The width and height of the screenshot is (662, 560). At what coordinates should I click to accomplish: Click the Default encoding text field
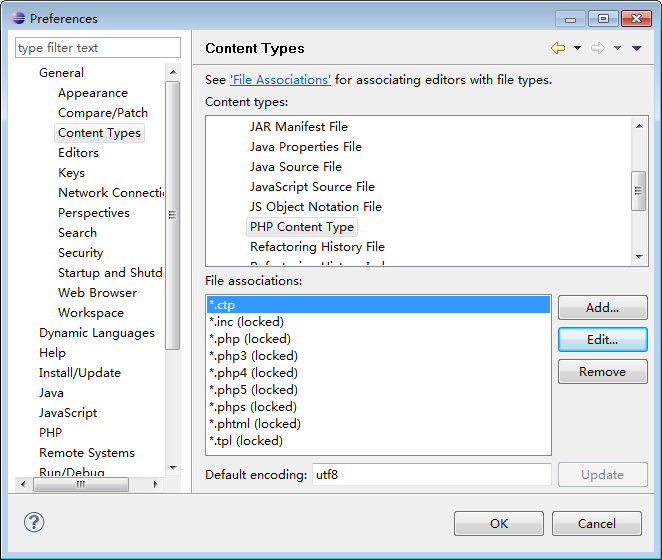click(x=431, y=474)
